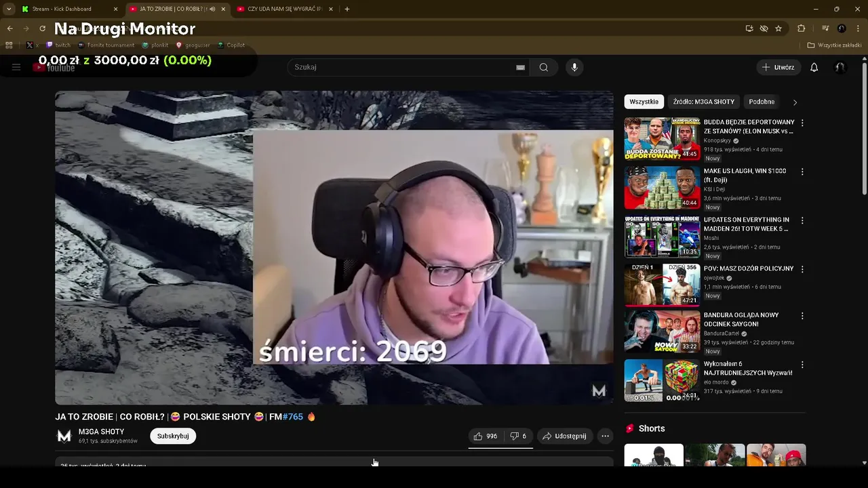Screen dimensions: 868x488
Task: Open Wykonałem 6 NAJTRUDNIEJSZYCH Wyzwań thumbnail
Action: pos(662,380)
